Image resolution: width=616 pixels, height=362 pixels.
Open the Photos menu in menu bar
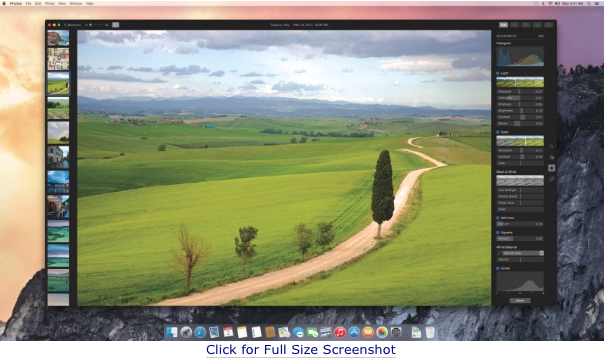pyautogui.click(x=16, y=3)
